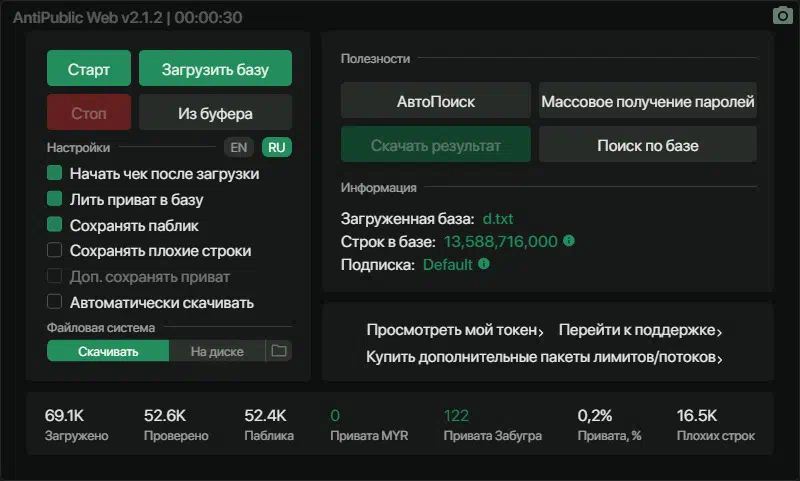Click the 0 Привата MYR stat
Image resolution: width=800 pixels, height=481 pixels.
369,424
